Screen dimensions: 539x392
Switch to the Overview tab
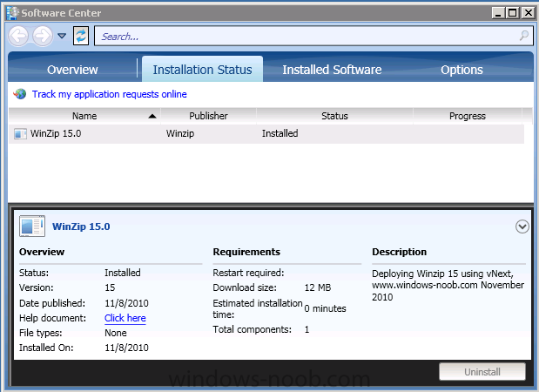[72, 70]
